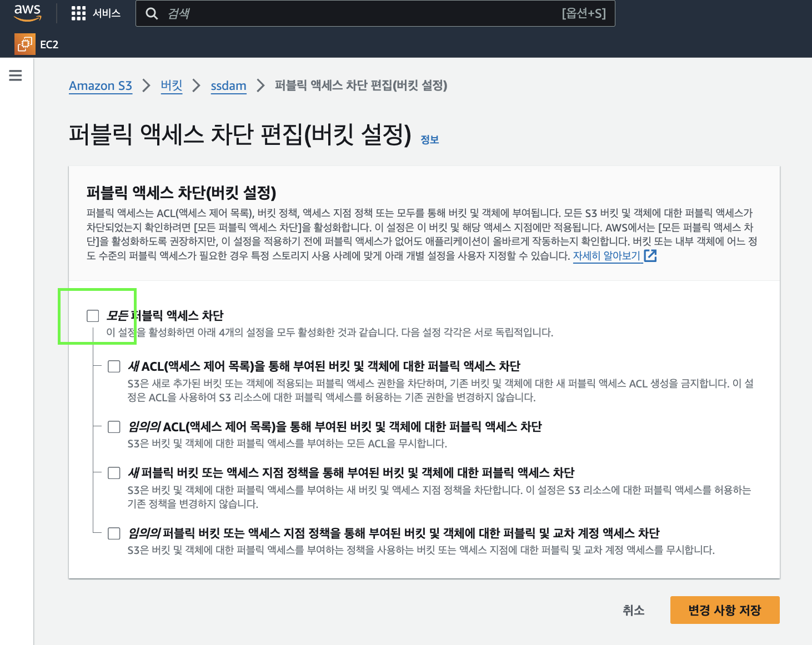This screenshot has width=812, height=645.
Task: Open the 서비스 grid menu icon
Action: point(78,13)
